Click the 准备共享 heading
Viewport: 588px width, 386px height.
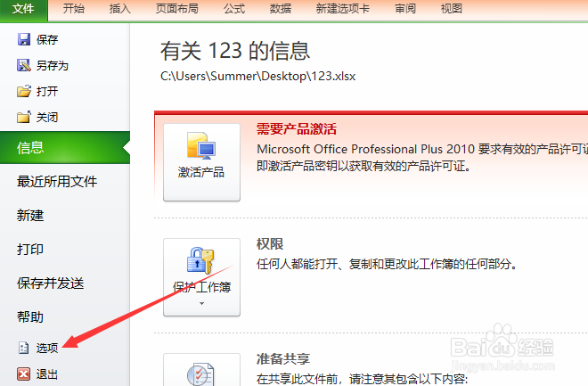tap(283, 358)
